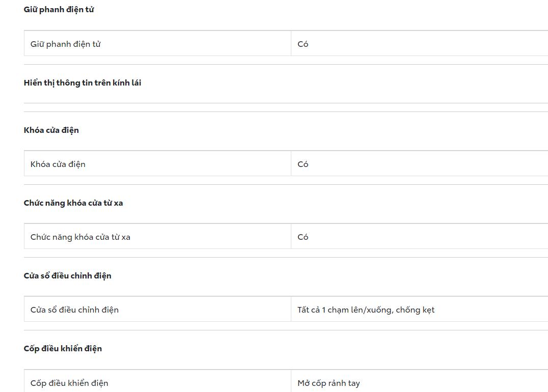Click the 'Có' value for remote door locking
This screenshot has width=548, height=392.
pyautogui.click(x=303, y=237)
